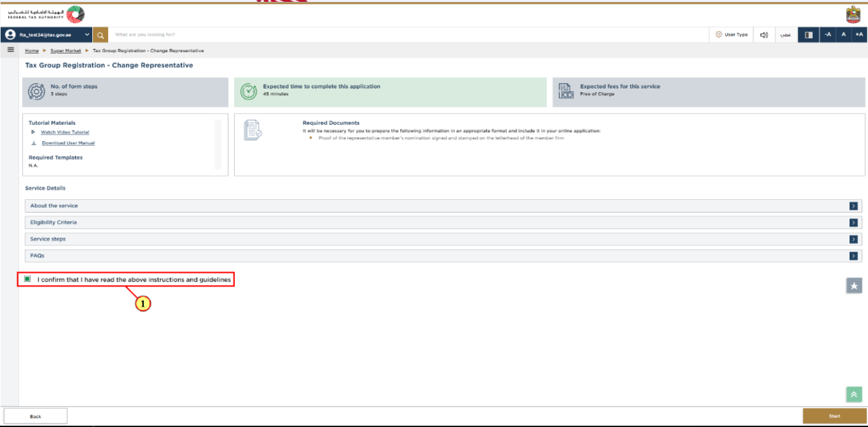Viewport: 868px width, 427px height.
Task: Reset font size with A button
Action: point(844,35)
